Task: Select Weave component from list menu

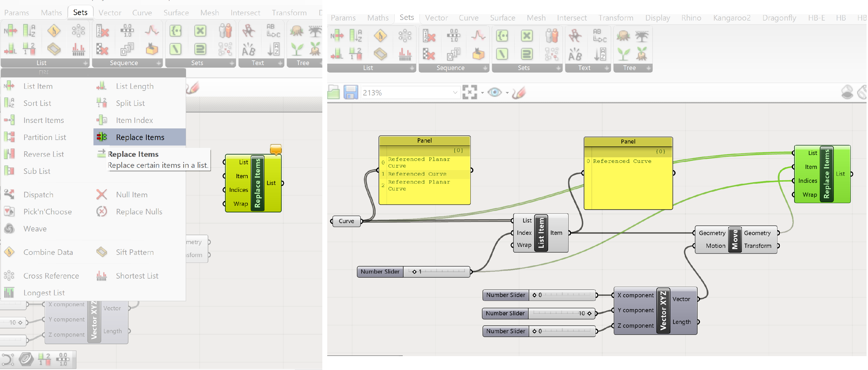Action: point(35,229)
